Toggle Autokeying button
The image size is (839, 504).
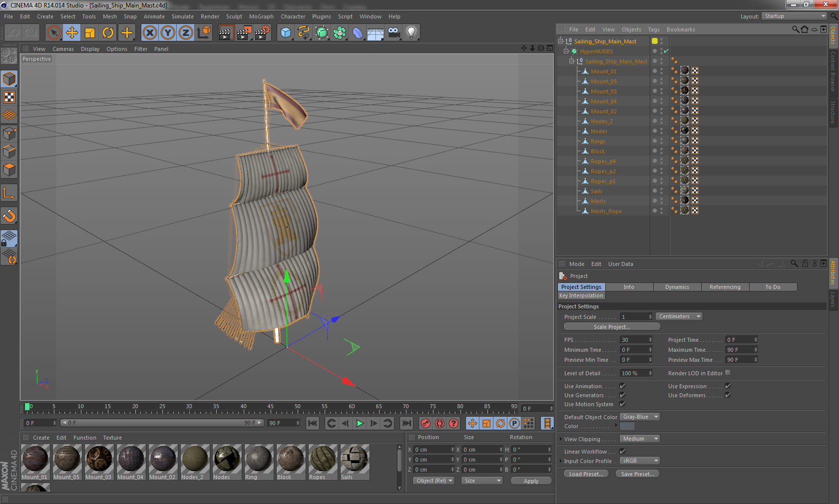[439, 423]
